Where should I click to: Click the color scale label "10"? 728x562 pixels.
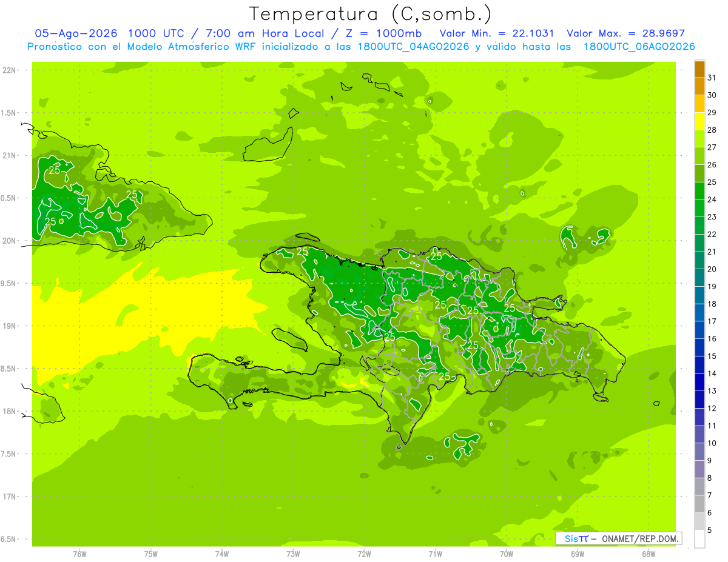pos(712,443)
